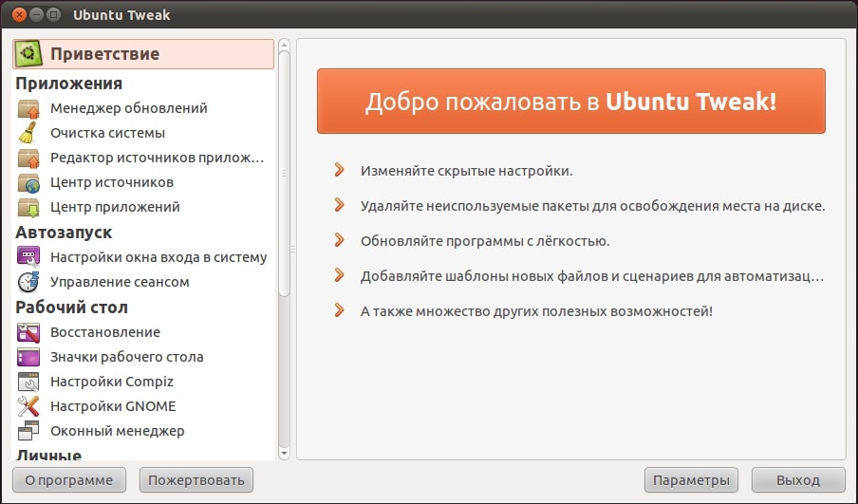Maximize the Ubuntu Tweak window
858x504 pixels.
tap(53, 15)
